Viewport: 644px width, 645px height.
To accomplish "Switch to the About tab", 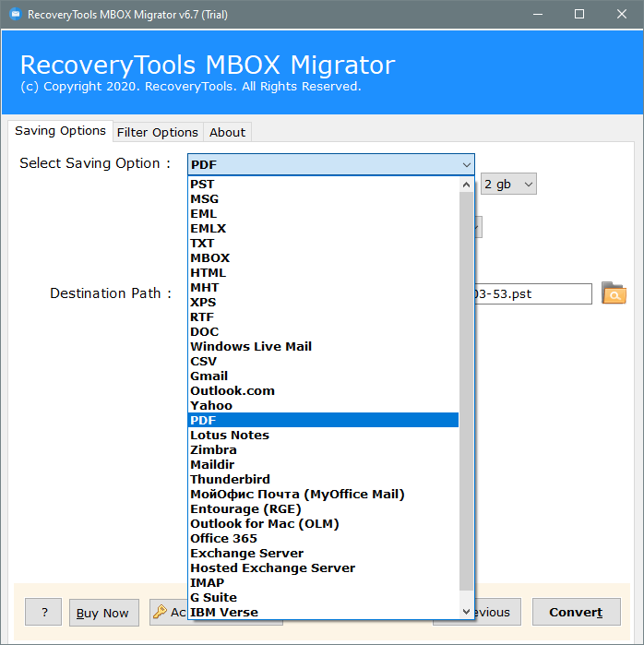I will coord(227,133).
